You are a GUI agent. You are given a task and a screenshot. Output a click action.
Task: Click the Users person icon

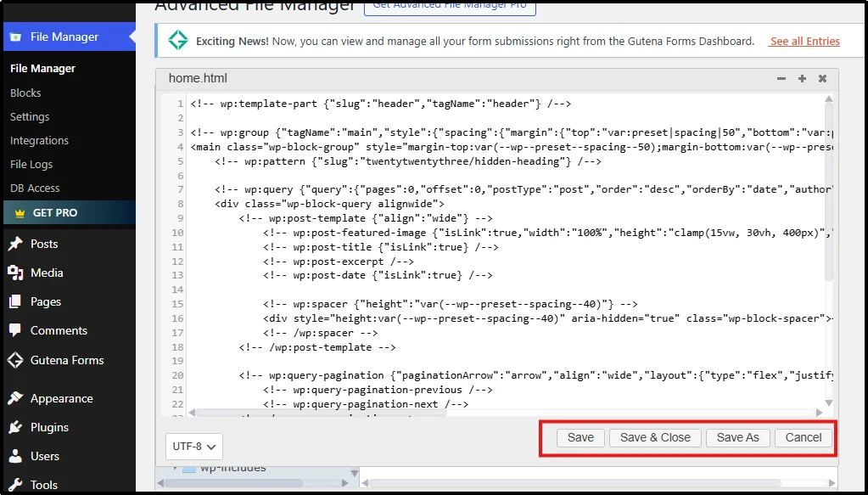pyautogui.click(x=15, y=456)
